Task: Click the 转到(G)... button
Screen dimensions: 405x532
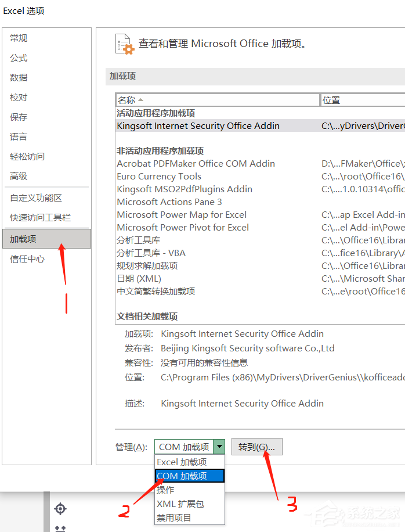Action: (257, 447)
